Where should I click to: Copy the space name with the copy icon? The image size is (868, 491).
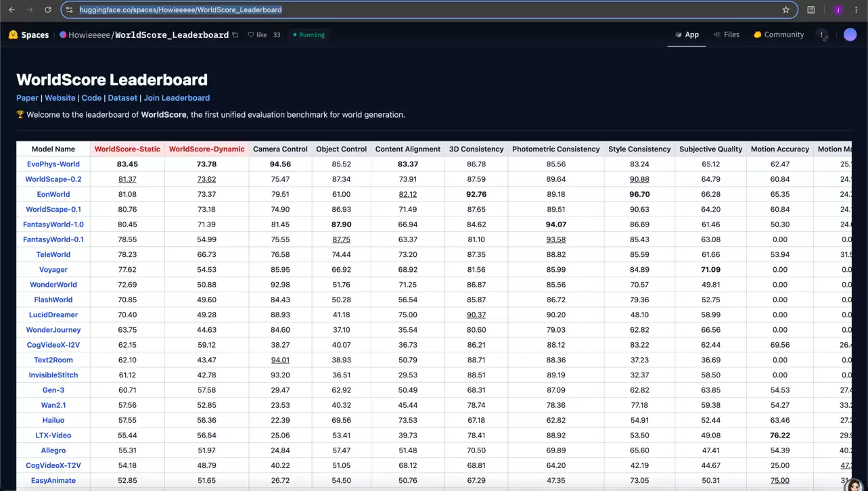click(x=235, y=34)
